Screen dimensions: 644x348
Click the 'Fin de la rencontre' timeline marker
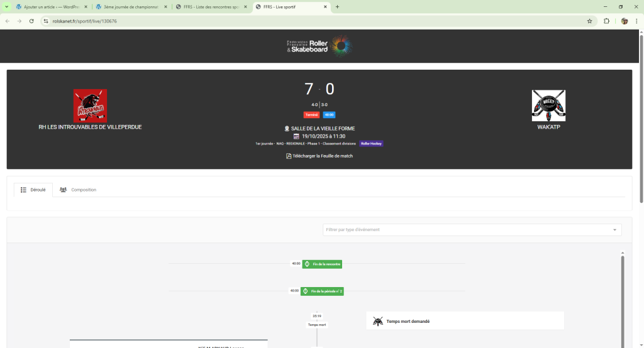pos(322,264)
